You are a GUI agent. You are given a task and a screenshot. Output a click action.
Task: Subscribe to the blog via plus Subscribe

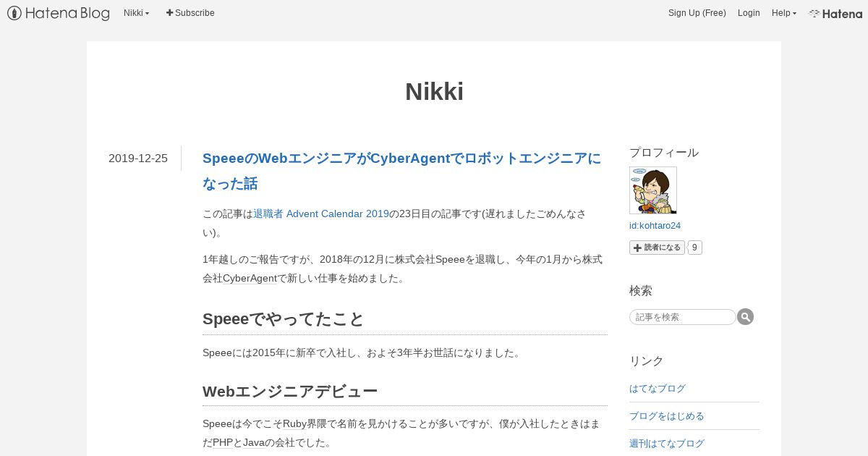point(190,13)
